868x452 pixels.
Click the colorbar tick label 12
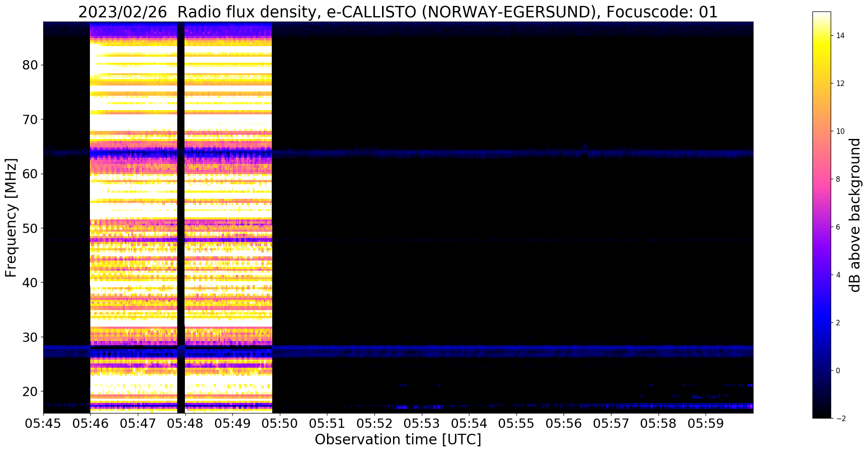point(840,84)
